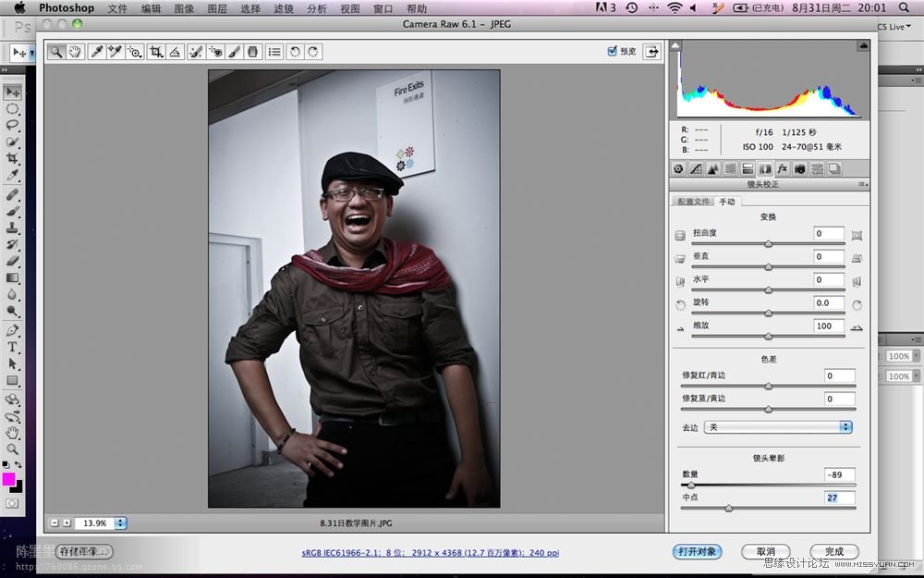Click zoom in plus button
924x578 pixels.
(x=67, y=523)
